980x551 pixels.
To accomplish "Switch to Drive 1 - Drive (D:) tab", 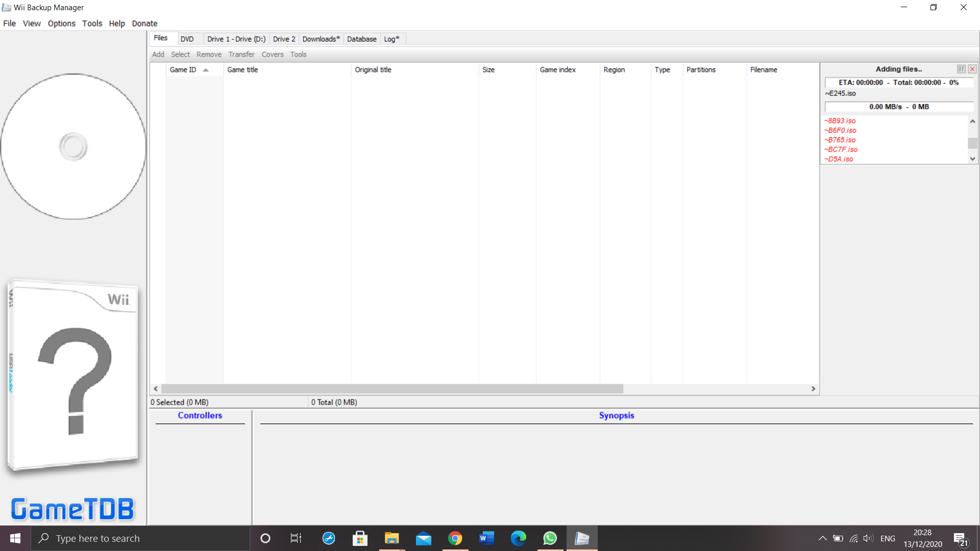I will [236, 39].
